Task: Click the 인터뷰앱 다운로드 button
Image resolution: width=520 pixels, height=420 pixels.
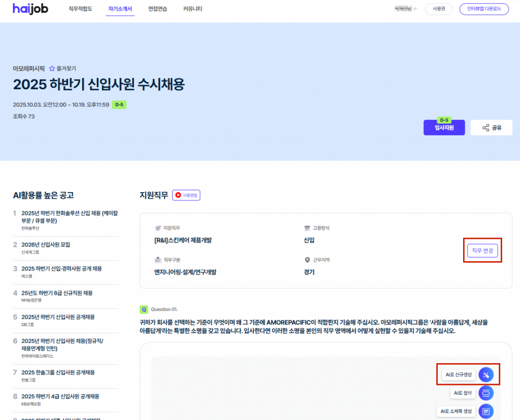Action: point(483,9)
